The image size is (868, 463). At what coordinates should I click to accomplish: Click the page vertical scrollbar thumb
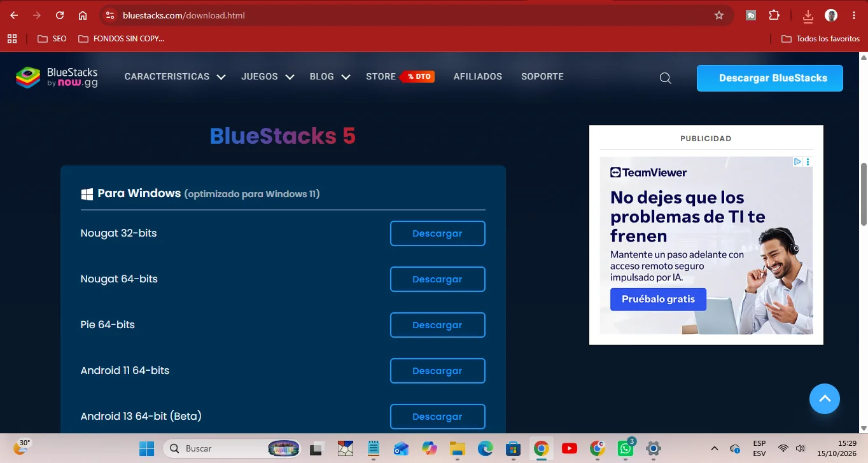coord(864,194)
